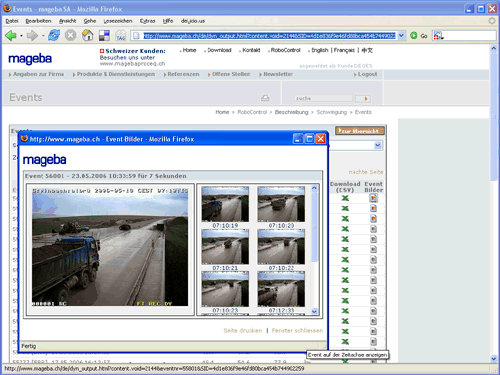The image size is (500, 375).
Task: Open Produkte & Dienstleistungen navigation item
Action: 116,74
